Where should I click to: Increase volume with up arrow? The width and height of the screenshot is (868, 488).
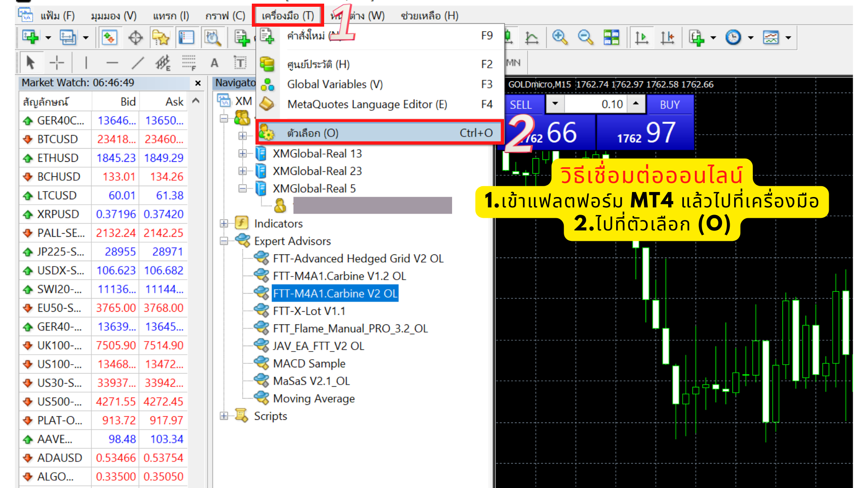tap(636, 104)
